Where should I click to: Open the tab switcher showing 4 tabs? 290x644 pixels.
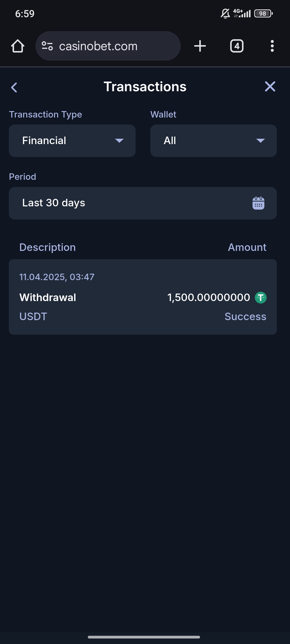237,46
